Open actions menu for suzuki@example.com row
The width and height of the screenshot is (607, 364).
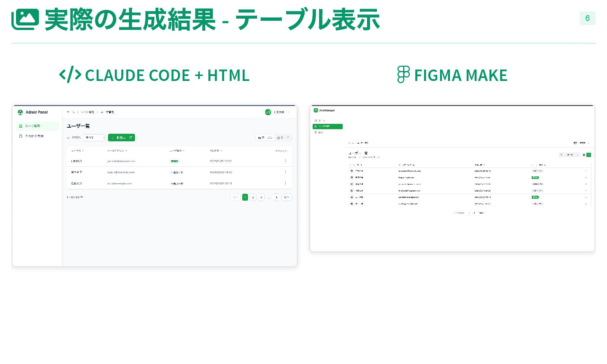coord(286,172)
